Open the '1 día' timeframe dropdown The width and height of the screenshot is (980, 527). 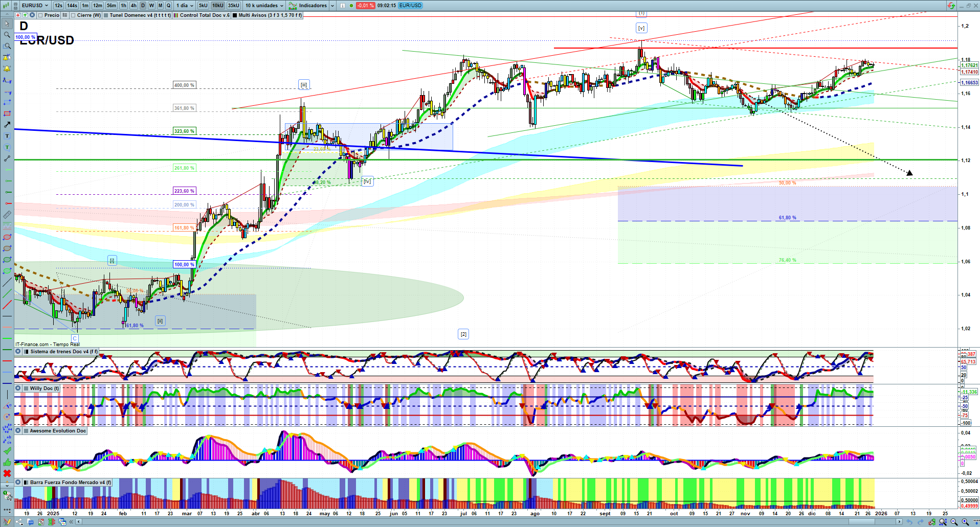tap(185, 6)
